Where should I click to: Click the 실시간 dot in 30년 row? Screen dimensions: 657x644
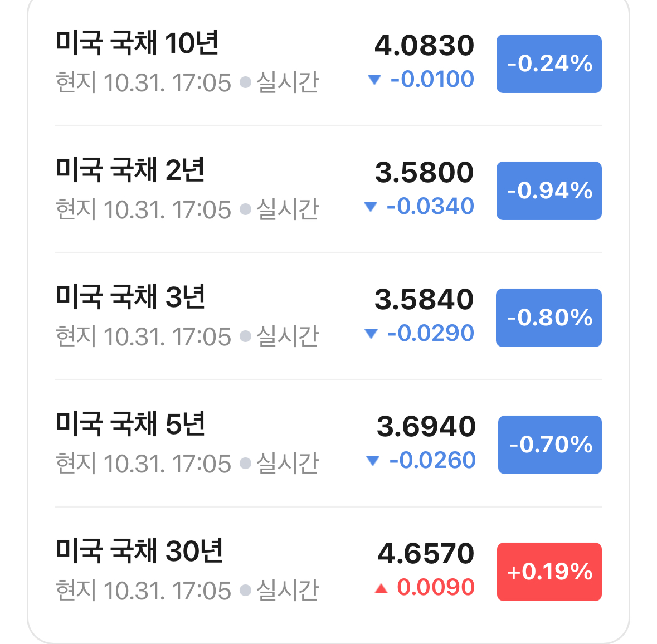245,591
